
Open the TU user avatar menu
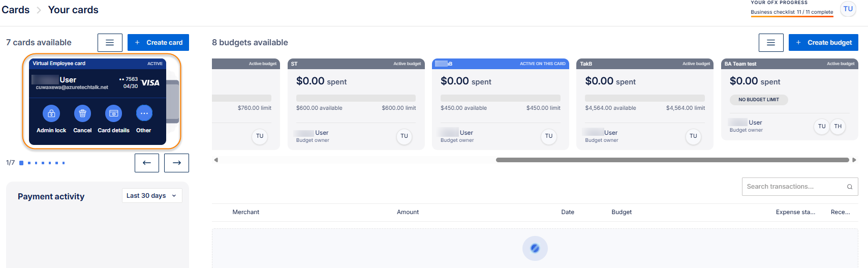click(848, 9)
